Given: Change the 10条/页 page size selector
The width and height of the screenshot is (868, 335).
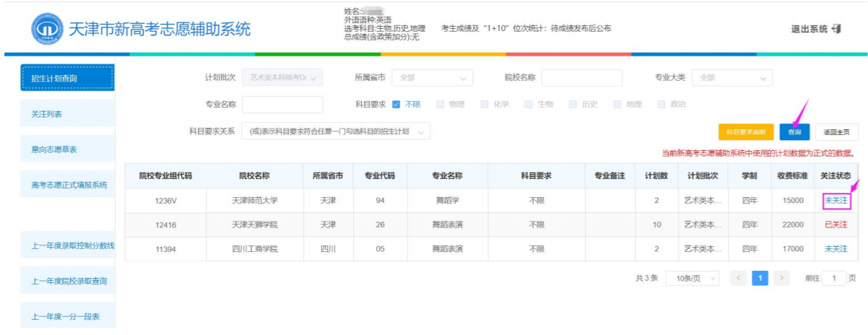Looking at the screenshot, I should point(693,278).
